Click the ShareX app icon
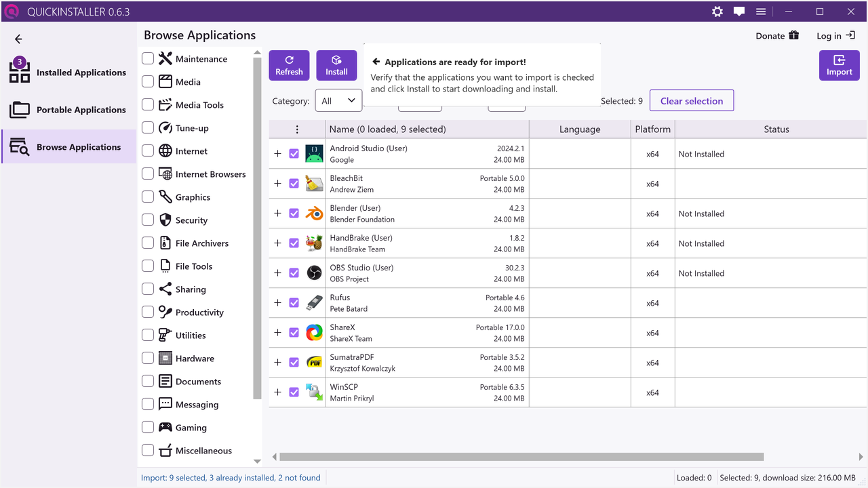Screen dimensions: 868x488 [x=314, y=333]
